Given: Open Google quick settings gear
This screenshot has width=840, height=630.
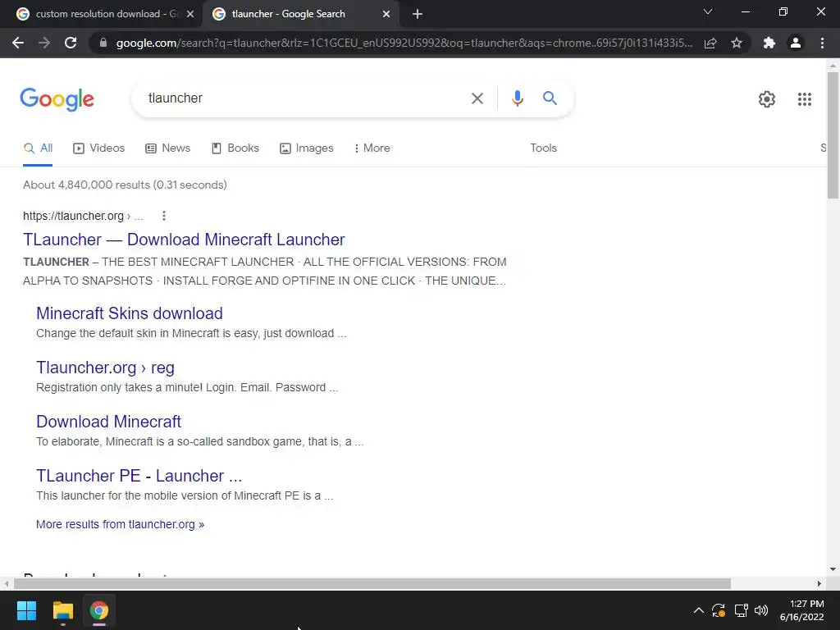Looking at the screenshot, I should pyautogui.click(x=767, y=99).
